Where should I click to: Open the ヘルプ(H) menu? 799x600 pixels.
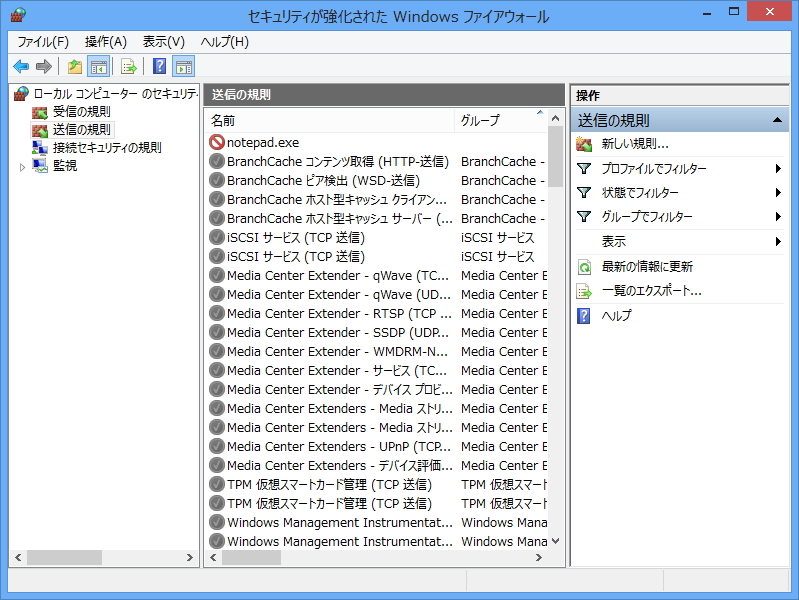point(225,42)
